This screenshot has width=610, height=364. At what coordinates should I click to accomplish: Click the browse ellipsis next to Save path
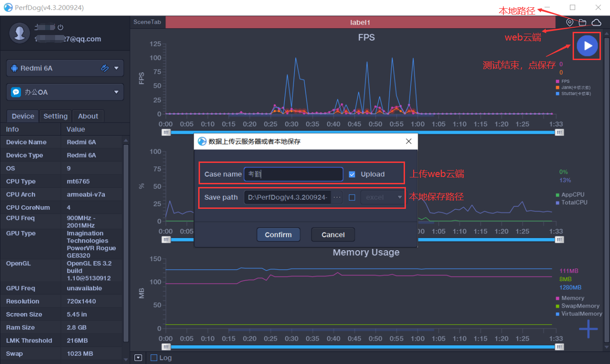337,197
